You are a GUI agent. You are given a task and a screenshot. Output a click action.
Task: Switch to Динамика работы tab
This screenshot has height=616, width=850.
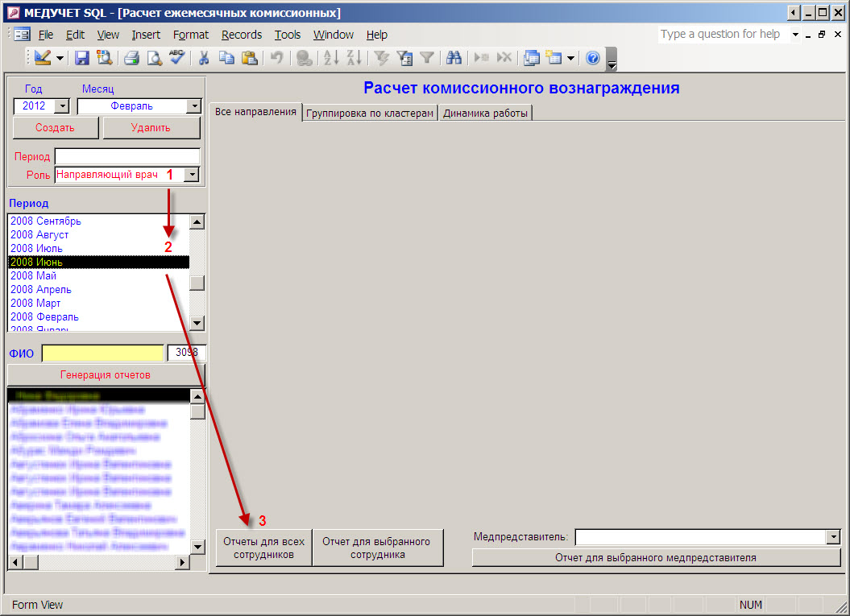[x=485, y=114]
